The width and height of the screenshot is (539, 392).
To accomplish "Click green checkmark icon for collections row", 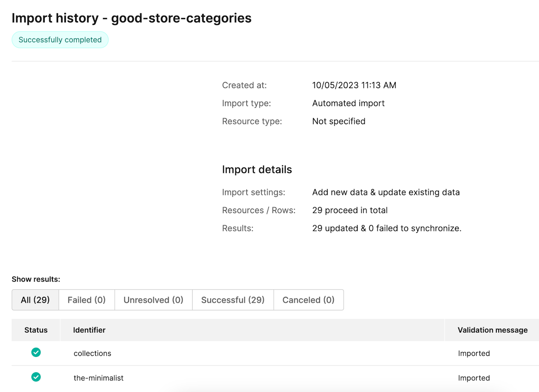I will coord(36,352).
